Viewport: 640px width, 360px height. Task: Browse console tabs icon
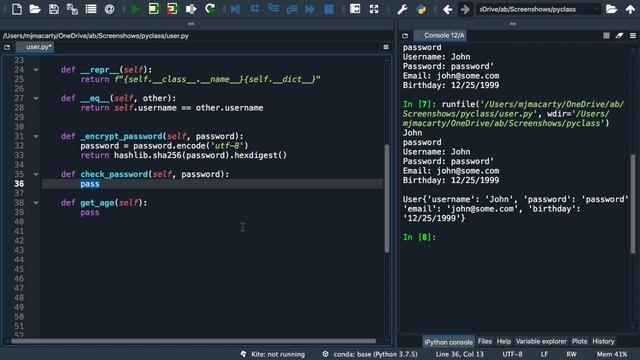(x=405, y=36)
